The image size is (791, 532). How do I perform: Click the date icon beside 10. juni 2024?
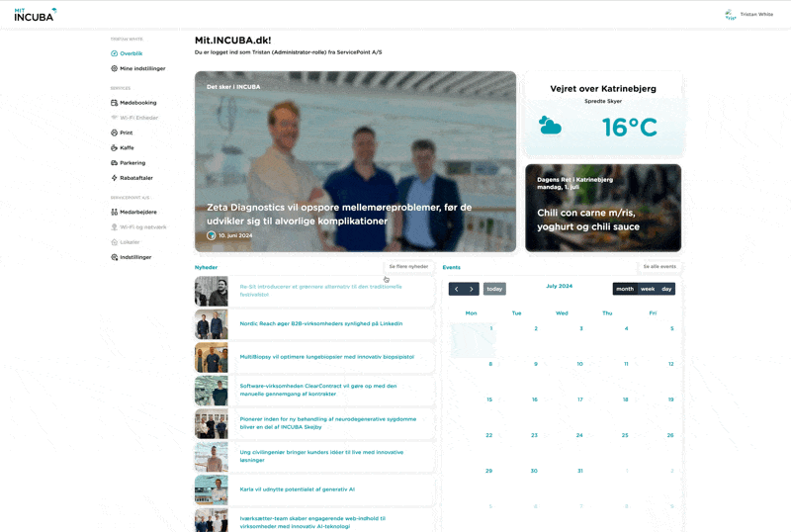pyautogui.click(x=212, y=235)
